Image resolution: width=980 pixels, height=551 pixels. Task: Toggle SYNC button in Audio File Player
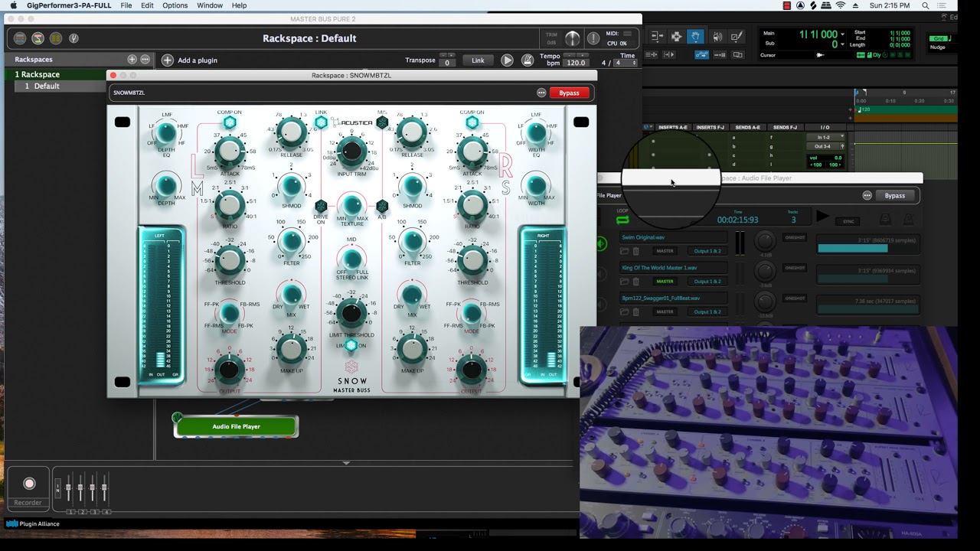848,222
